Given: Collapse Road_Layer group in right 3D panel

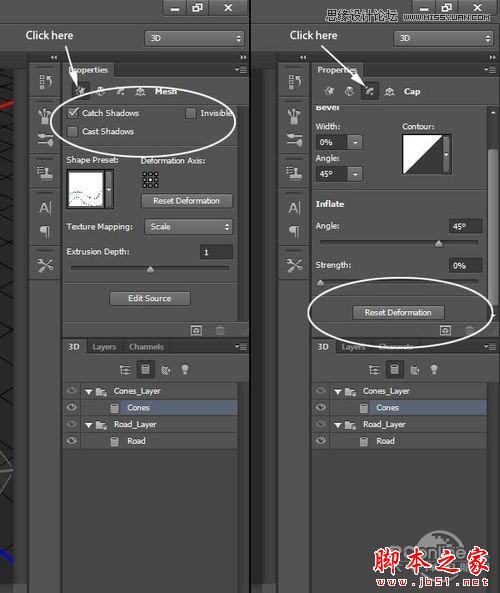Looking at the screenshot, I should 338,425.
